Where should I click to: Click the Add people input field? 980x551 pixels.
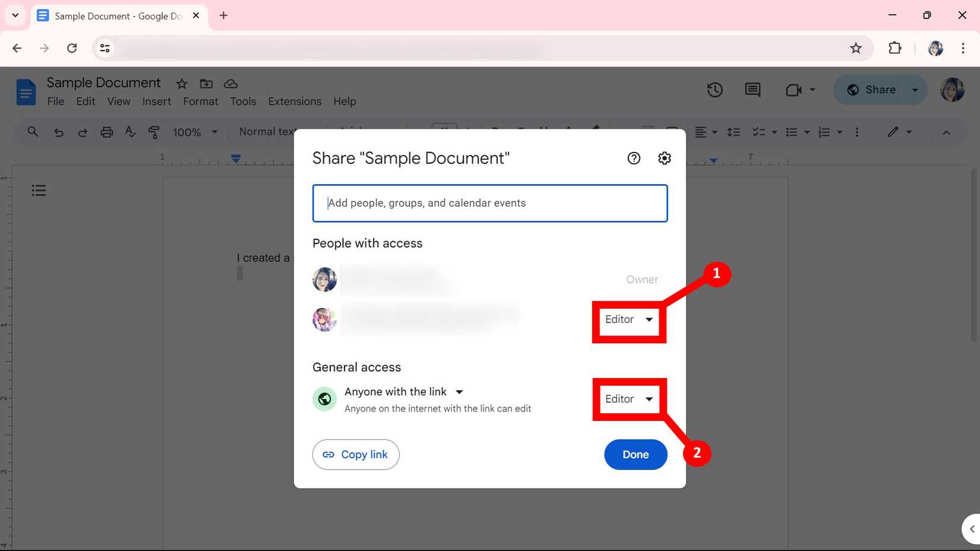click(x=489, y=203)
